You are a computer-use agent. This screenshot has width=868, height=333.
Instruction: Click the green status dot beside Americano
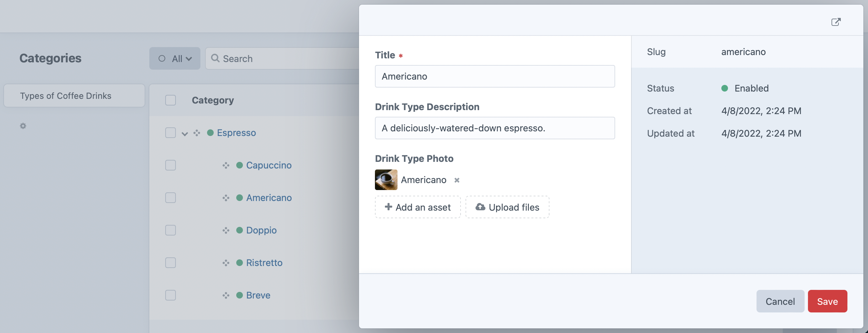click(x=239, y=198)
